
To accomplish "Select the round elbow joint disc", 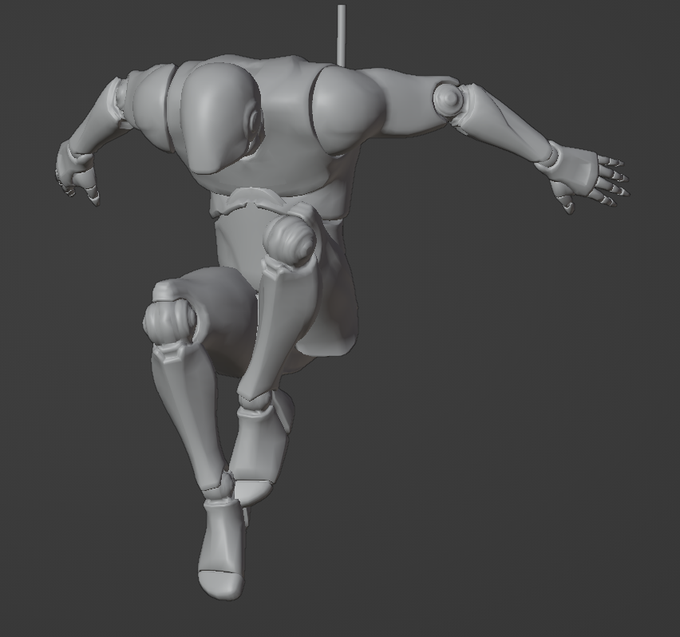I will point(448,100).
